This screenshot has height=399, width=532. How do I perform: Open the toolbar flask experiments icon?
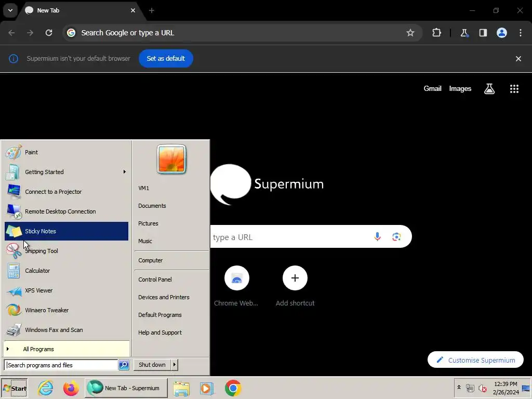(464, 33)
